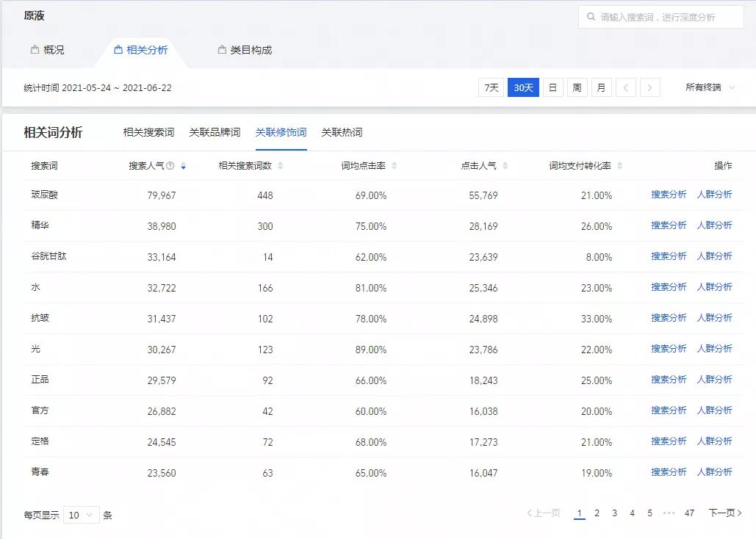Switch statistics to 月 granularity

[x=601, y=87]
